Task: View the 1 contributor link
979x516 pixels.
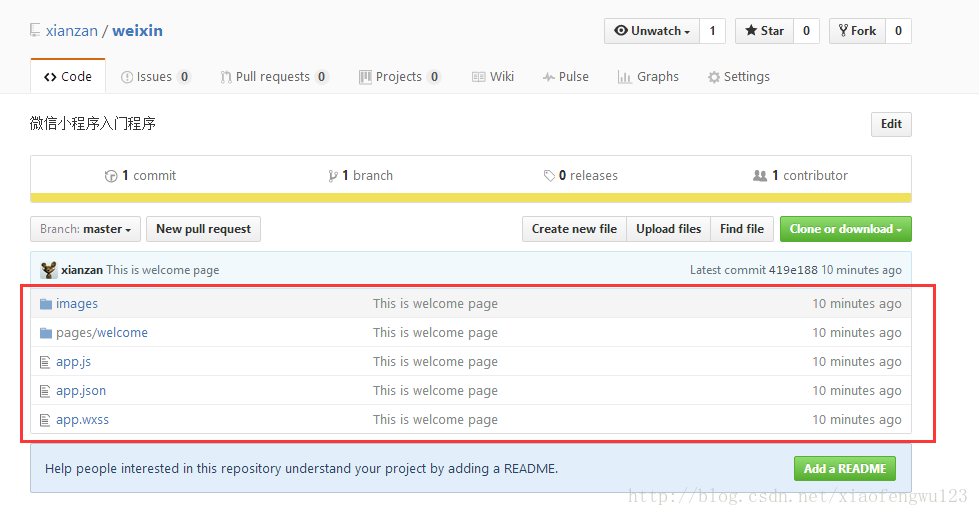Action: 800,176
